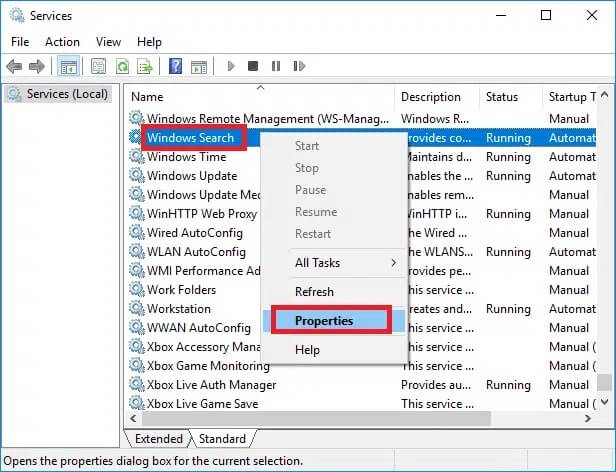Viewport: 616px width, 472px height.
Task: Click the Services title bar gear icon
Action: pos(16,15)
